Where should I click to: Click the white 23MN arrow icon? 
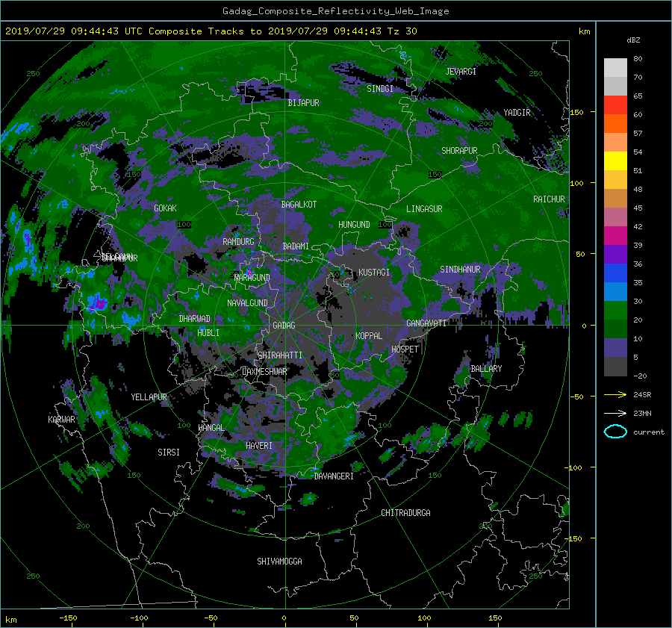tap(615, 413)
